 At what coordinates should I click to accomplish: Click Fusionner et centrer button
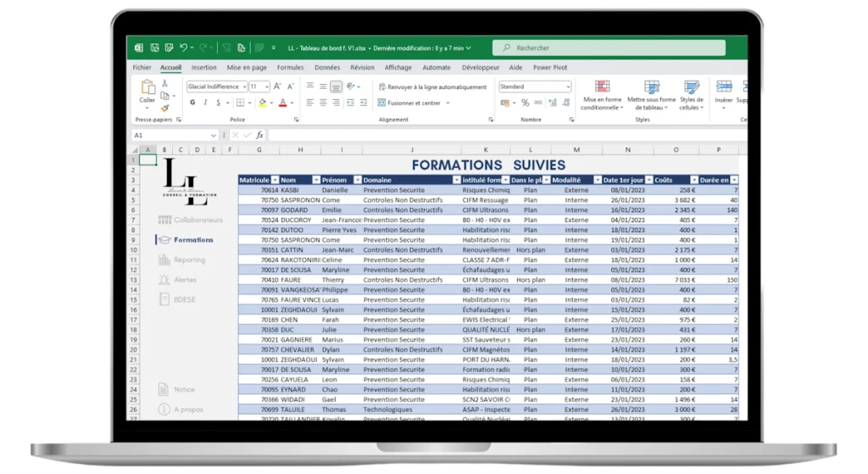(414, 103)
